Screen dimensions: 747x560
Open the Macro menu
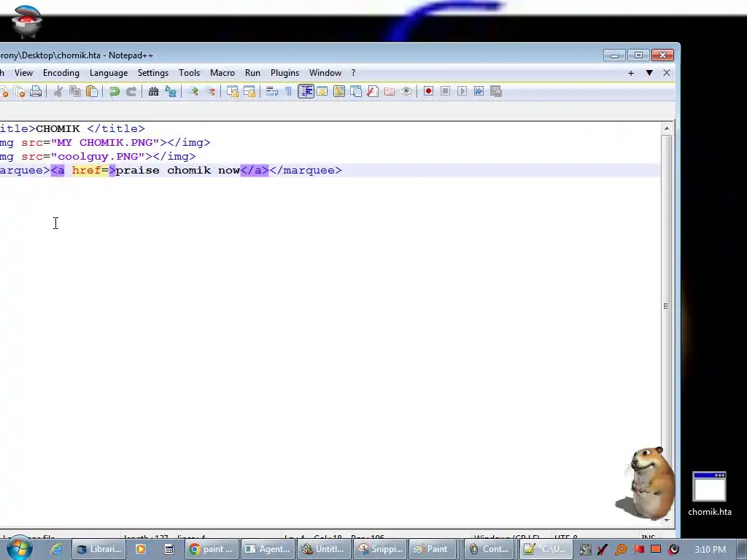pyautogui.click(x=222, y=73)
